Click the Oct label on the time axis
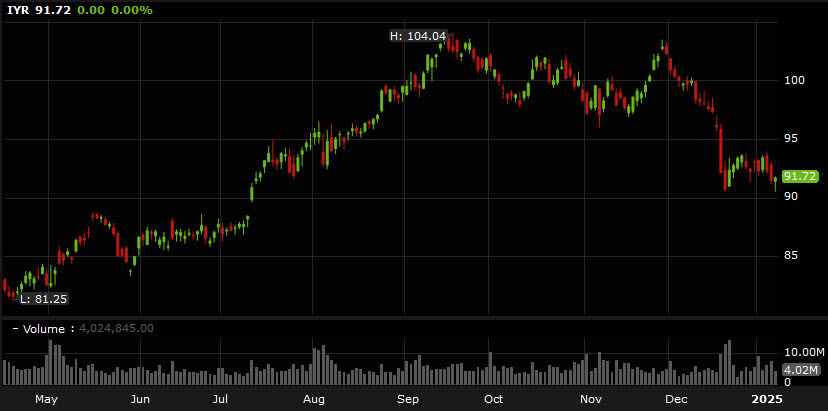The image size is (828, 411). point(493,399)
